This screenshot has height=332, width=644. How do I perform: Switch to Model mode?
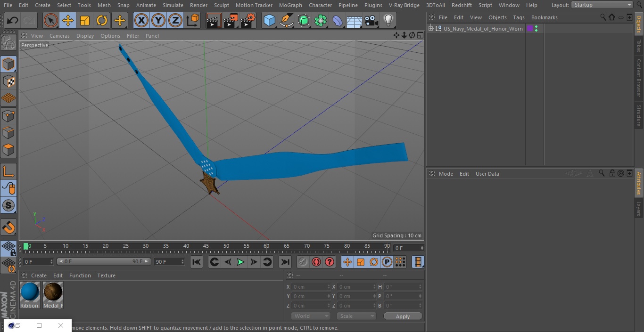[x=8, y=64]
